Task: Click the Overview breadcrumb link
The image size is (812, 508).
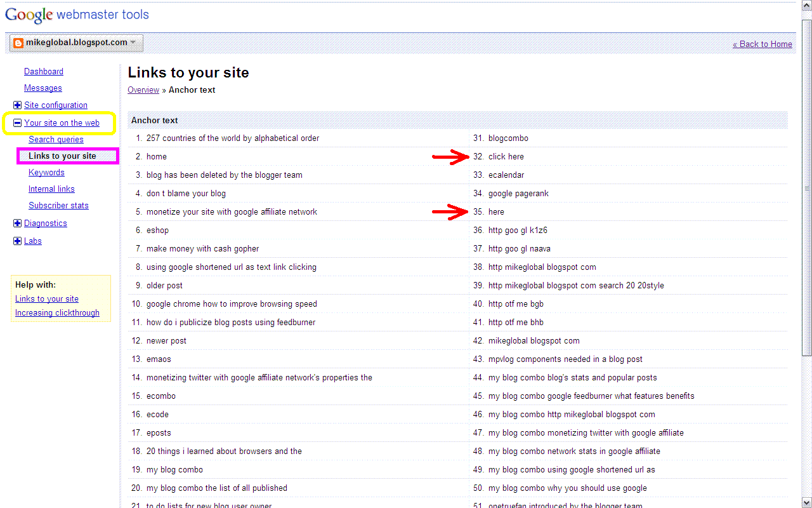Action: tap(143, 90)
